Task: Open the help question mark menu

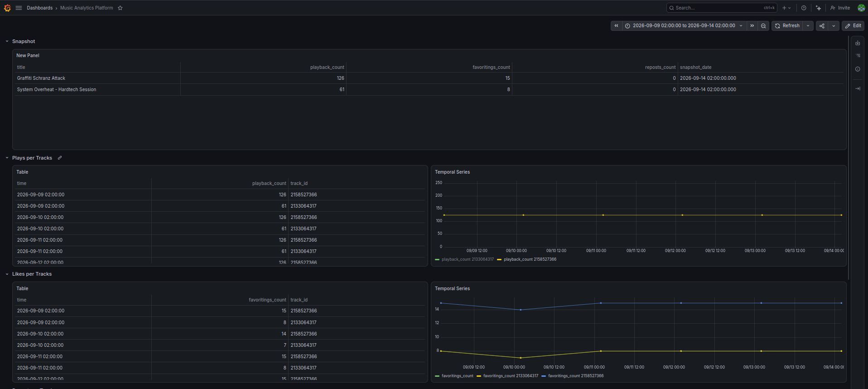Action: coord(804,8)
